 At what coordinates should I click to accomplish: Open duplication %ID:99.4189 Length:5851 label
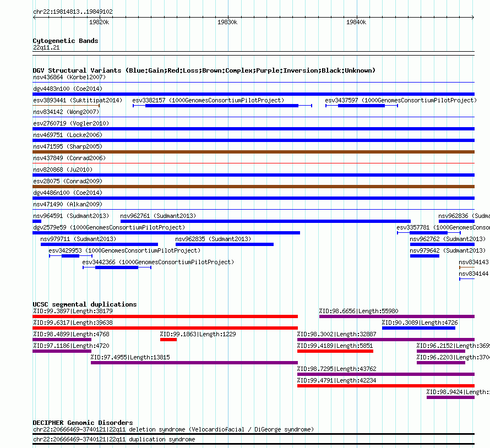click(335, 346)
